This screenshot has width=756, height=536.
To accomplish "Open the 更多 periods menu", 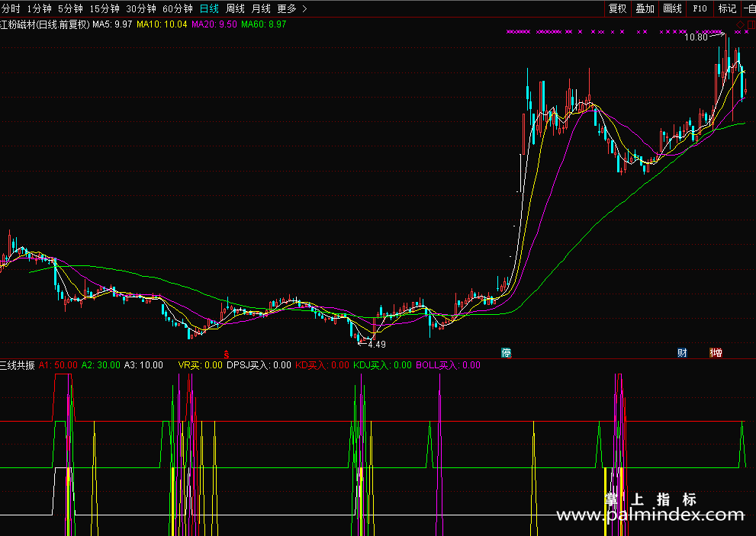I will (286, 8).
